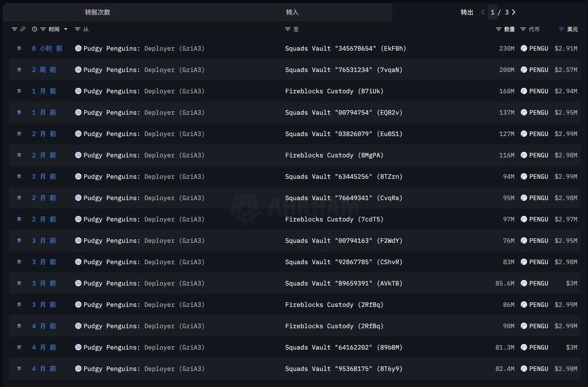The image size is (588, 387).
Task: Click the chain link icon in header
Action: click(23, 29)
